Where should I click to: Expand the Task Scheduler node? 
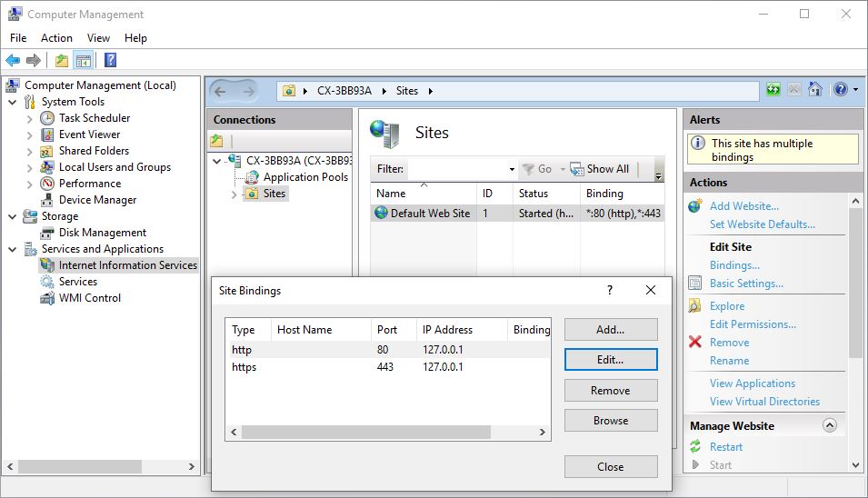[x=30, y=118]
